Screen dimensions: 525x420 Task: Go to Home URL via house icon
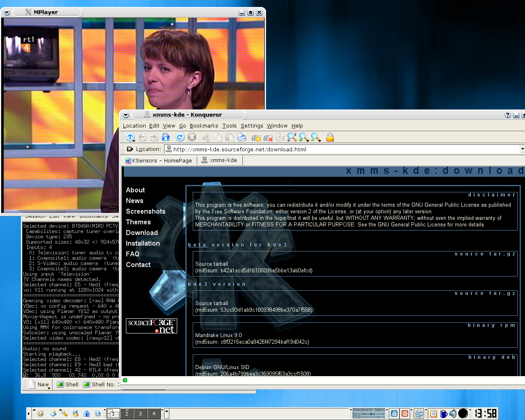tap(166, 137)
